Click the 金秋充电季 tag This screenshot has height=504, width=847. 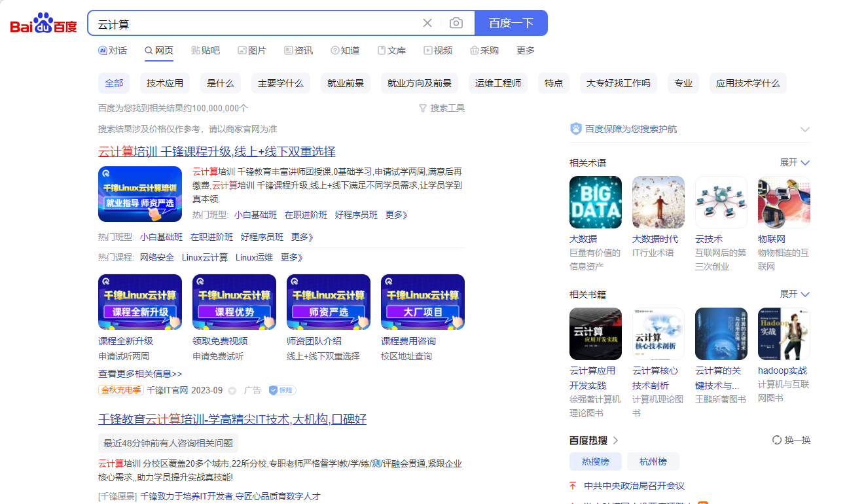coord(120,390)
